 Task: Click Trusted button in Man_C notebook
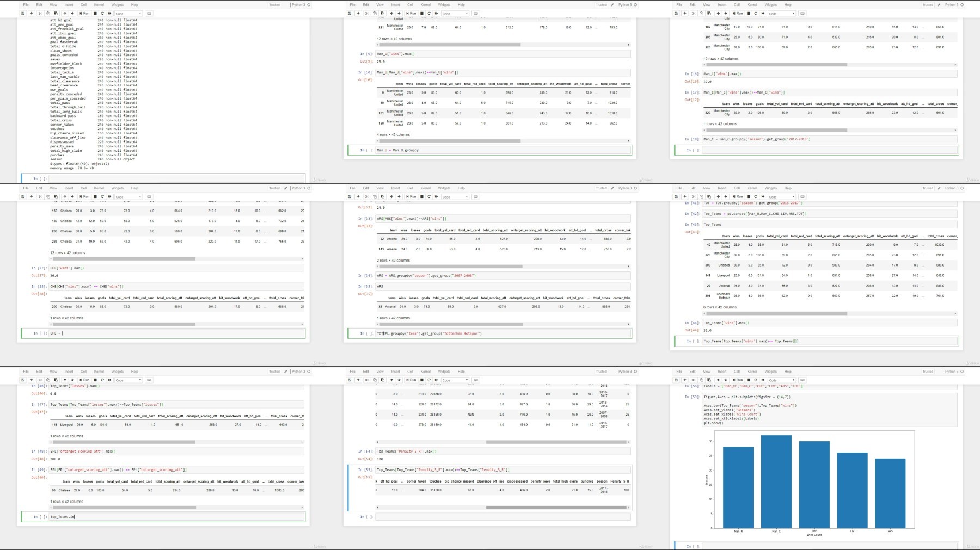click(928, 5)
